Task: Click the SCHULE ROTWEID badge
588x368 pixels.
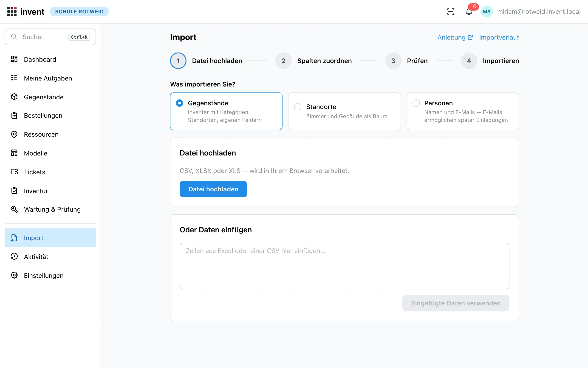Action: [79, 11]
